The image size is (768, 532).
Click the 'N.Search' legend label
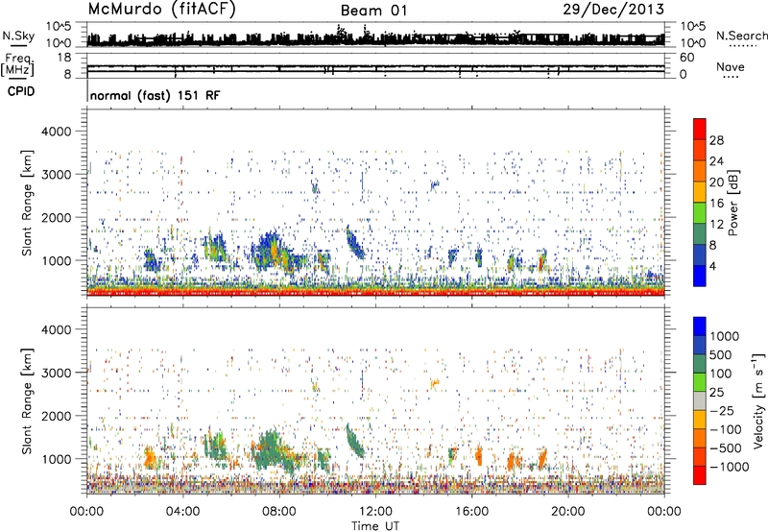click(741, 36)
